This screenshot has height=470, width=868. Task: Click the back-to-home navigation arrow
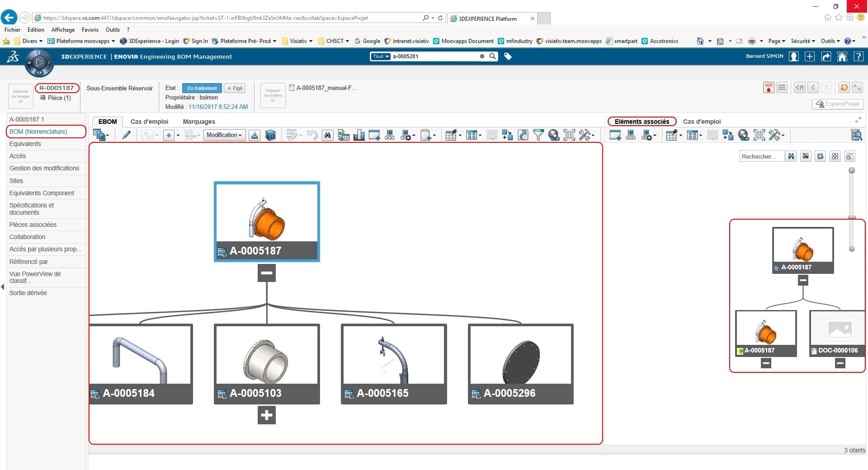point(800,88)
